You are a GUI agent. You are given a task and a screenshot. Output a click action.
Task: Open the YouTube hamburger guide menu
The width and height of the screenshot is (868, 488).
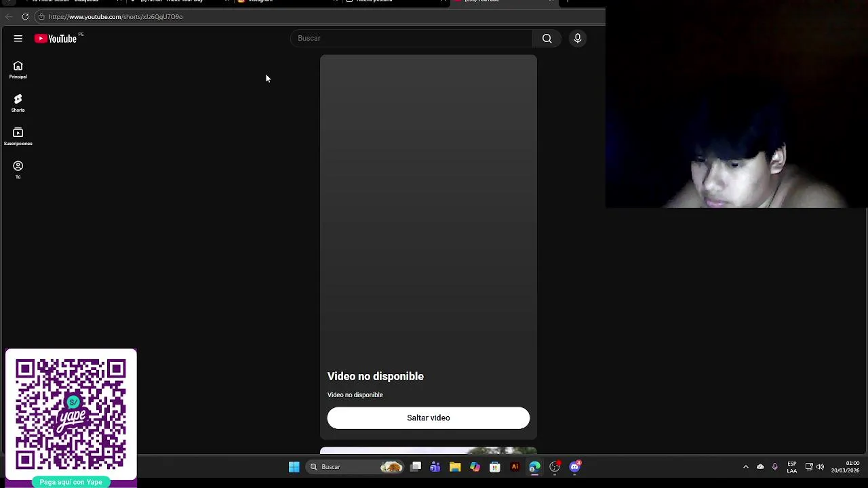point(18,39)
